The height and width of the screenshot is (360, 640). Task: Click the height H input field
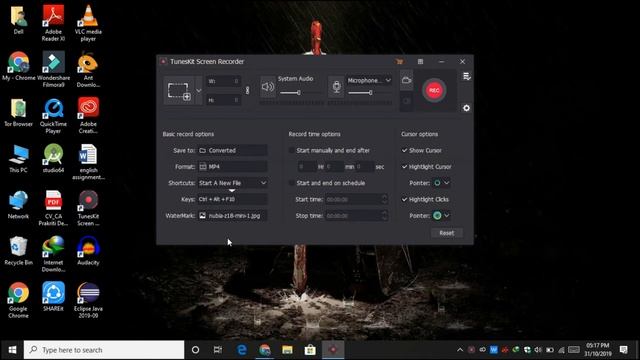coord(223,100)
